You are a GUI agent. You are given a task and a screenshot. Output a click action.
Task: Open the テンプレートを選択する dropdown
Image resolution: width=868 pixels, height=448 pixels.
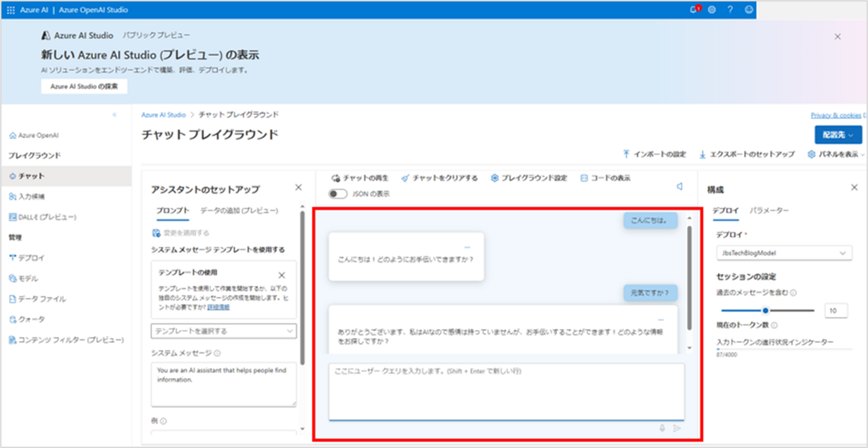pyautogui.click(x=224, y=331)
